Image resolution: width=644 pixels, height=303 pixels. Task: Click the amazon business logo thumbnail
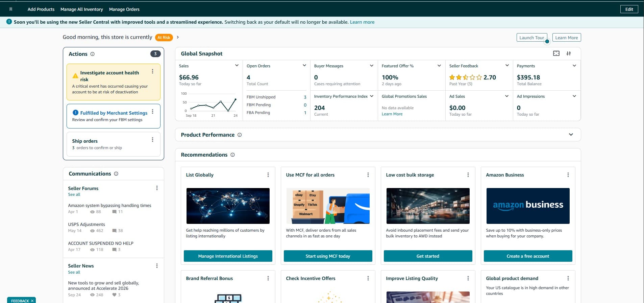(528, 206)
